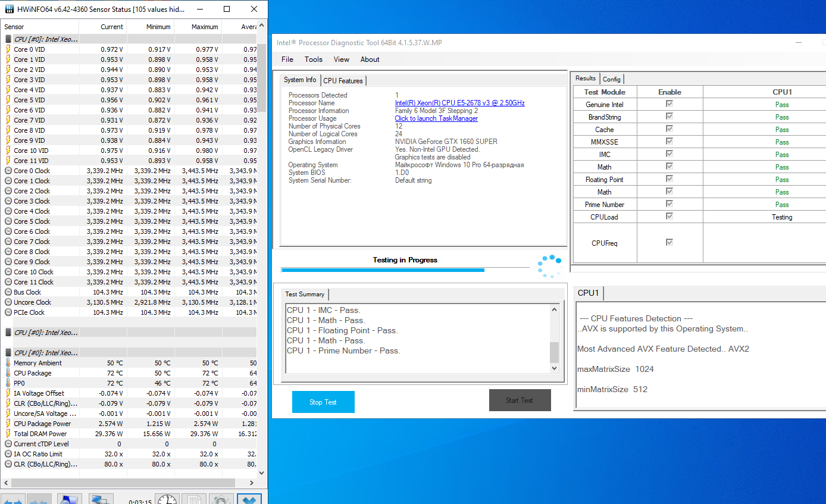Image resolution: width=826 pixels, height=504 pixels.
Task: Toggle the BrandString enable checkbox
Action: 669,117
